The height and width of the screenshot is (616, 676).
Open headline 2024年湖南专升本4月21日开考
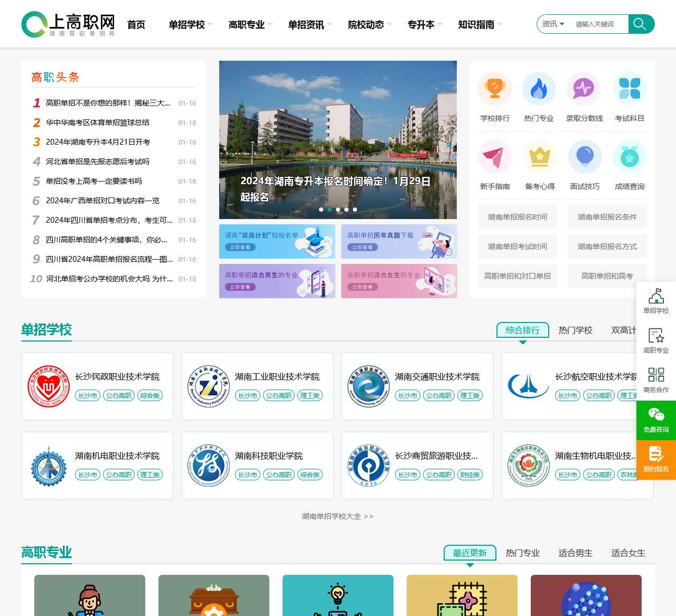98,142
